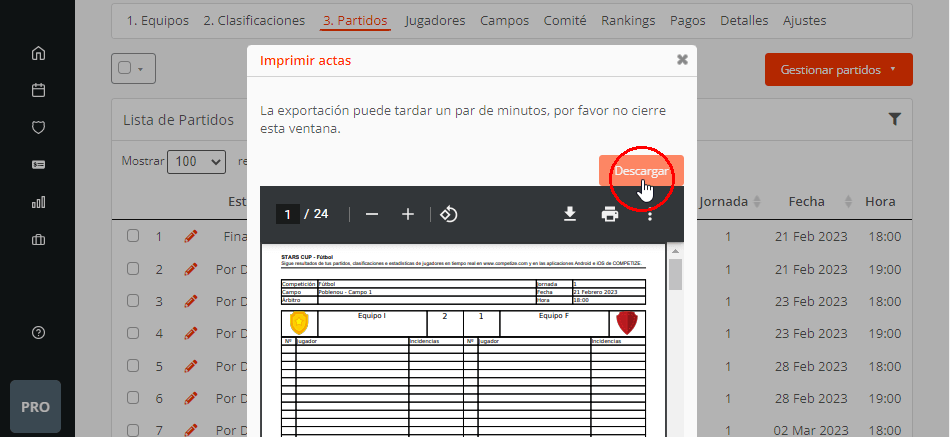Click the PDF viewer vertical scrollbar thumb
Image resolution: width=950 pixels, height=437 pixels.
[675, 275]
